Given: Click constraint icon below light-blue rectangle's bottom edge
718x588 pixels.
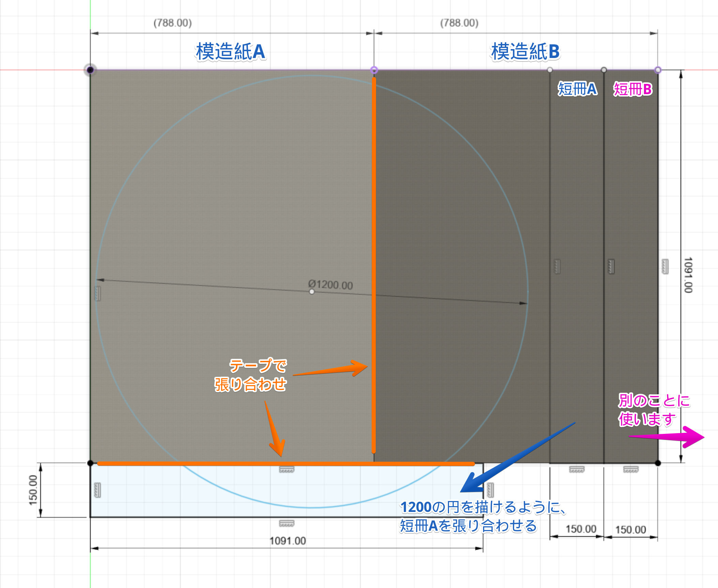Looking at the screenshot, I should 286,523.
